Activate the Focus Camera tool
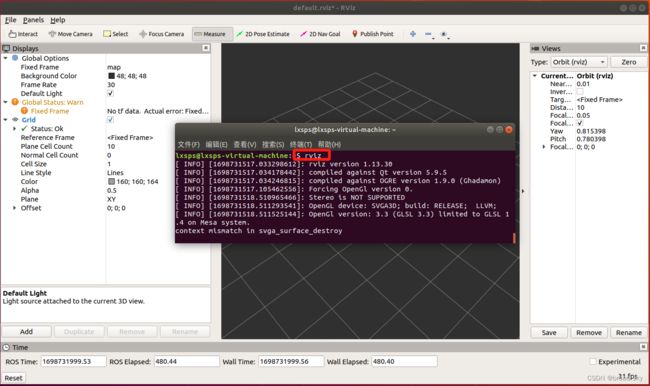650x386 pixels. 161,34
